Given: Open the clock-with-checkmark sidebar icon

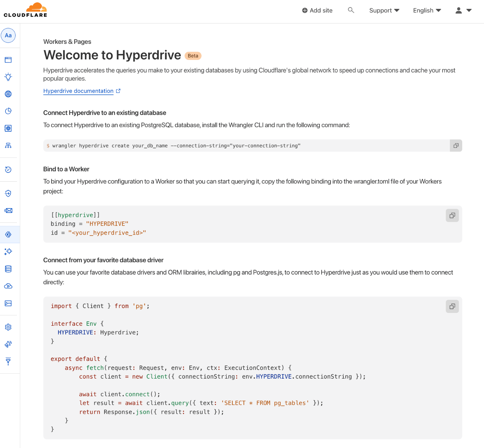Looking at the screenshot, I should coord(8,170).
